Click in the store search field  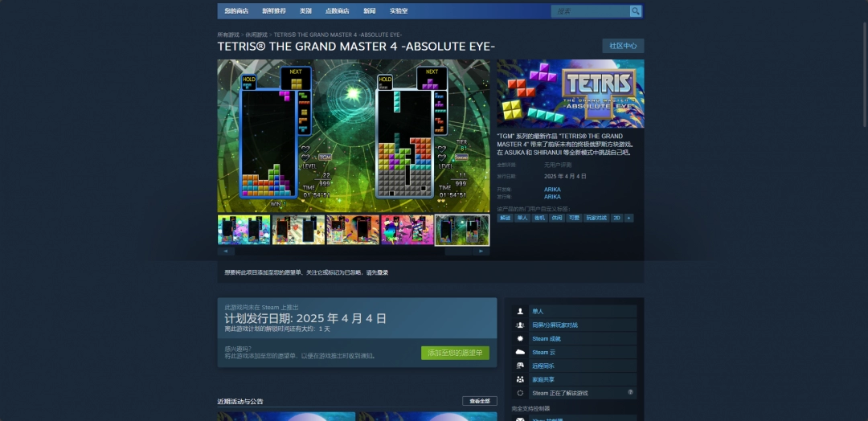click(x=591, y=11)
